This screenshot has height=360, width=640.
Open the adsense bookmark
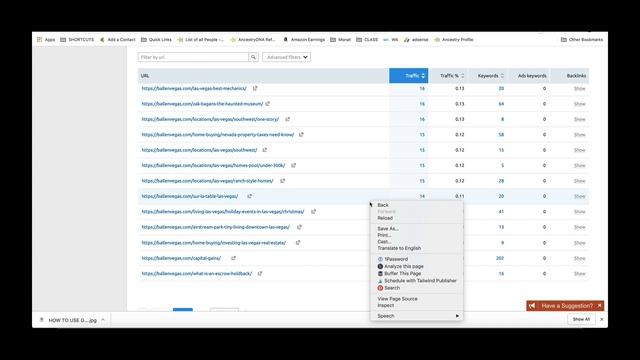click(416, 40)
